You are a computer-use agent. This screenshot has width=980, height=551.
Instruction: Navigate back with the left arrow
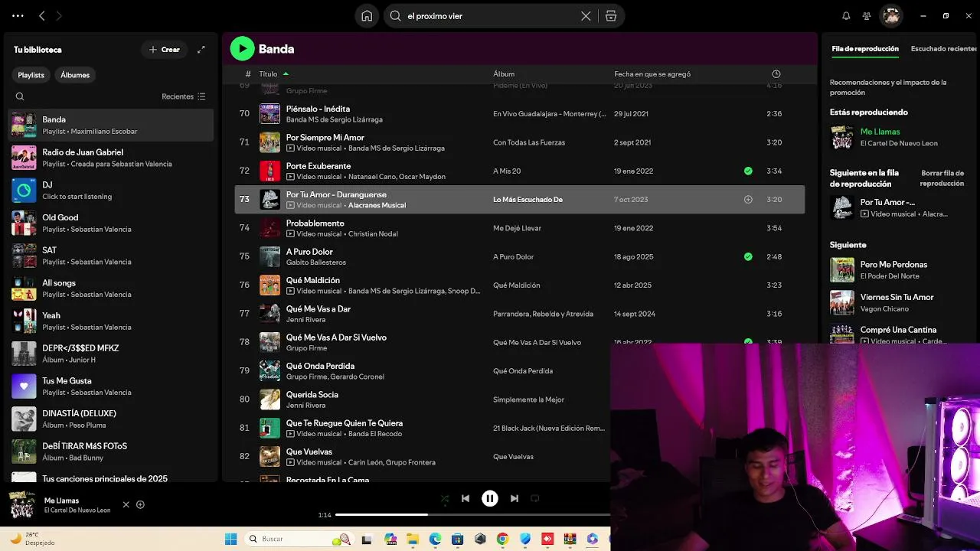click(x=42, y=15)
